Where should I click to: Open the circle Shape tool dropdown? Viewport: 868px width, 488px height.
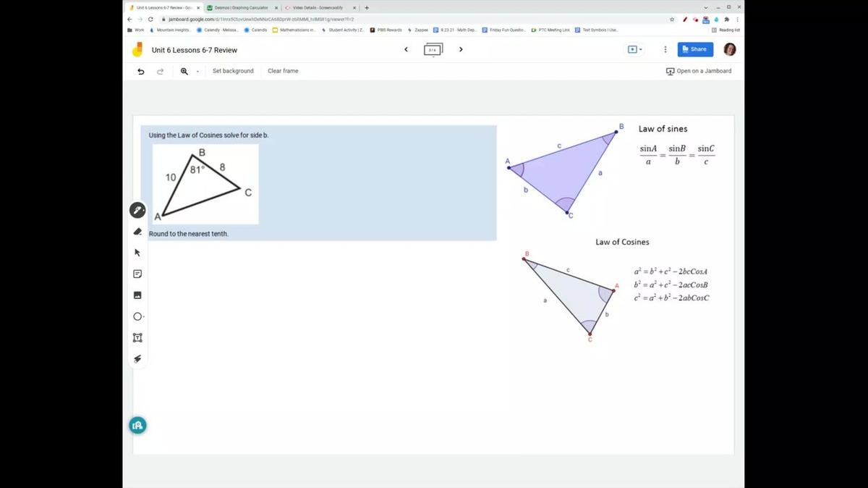(x=138, y=316)
